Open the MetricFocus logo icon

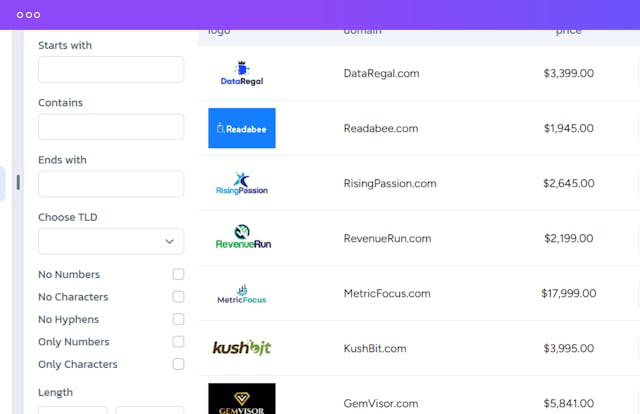click(241, 294)
